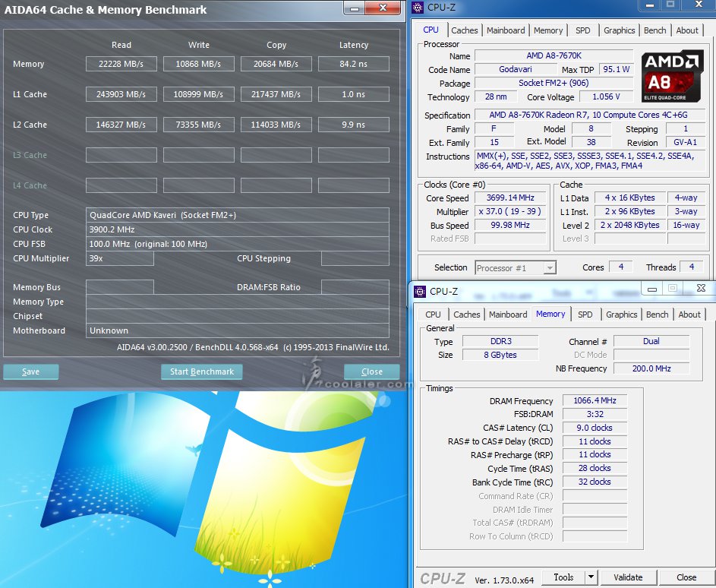Click processor Name field AMD A8-7670K
Screen dimensions: 716x588
pos(554,55)
